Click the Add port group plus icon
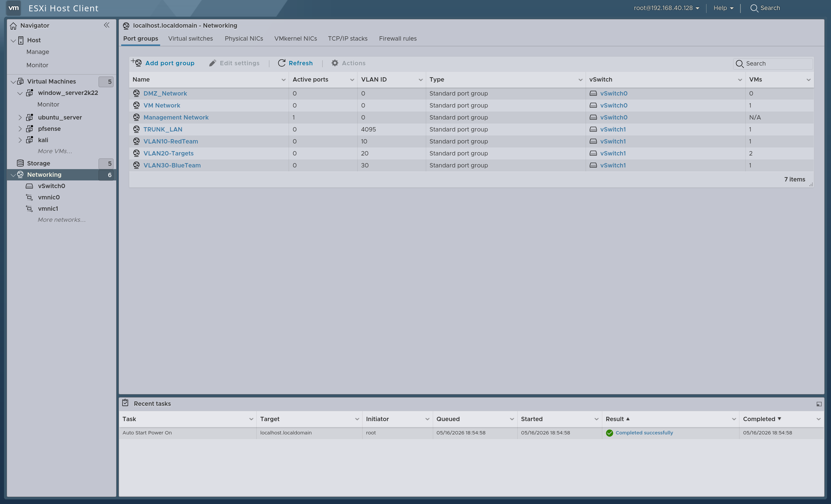Image resolution: width=831 pixels, height=504 pixels. point(136,62)
